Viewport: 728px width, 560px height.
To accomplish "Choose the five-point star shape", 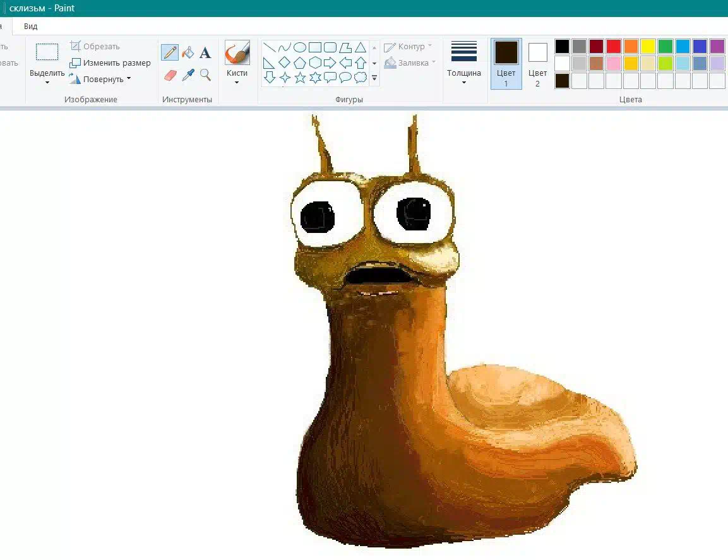I will pyautogui.click(x=300, y=78).
